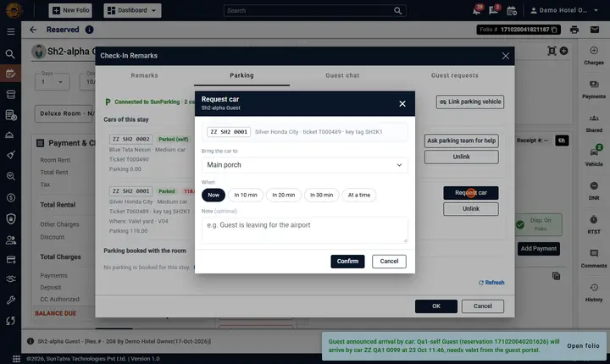Confirm the car request

(347, 262)
